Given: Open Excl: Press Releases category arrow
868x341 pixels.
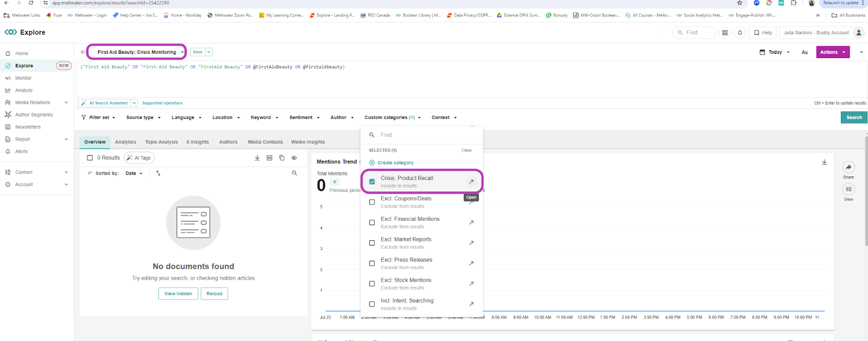Looking at the screenshot, I should click(x=471, y=263).
